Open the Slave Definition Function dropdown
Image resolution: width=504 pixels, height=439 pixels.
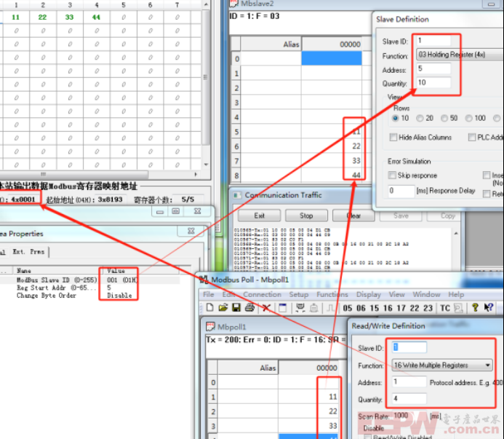click(460, 55)
